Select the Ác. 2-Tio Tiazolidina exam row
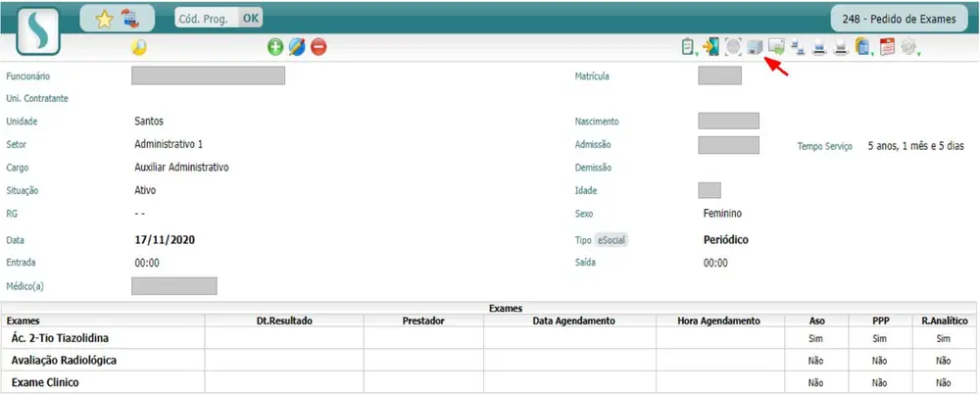Screen dimensions: 980x395 click(490, 338)
